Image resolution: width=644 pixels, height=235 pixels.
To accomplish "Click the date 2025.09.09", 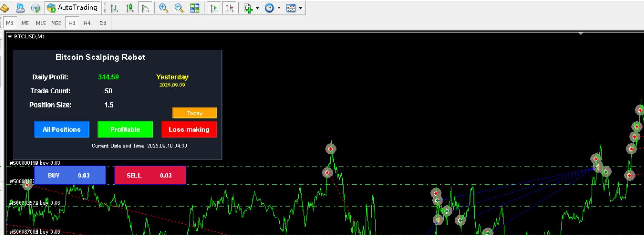I will click(172, 85).
